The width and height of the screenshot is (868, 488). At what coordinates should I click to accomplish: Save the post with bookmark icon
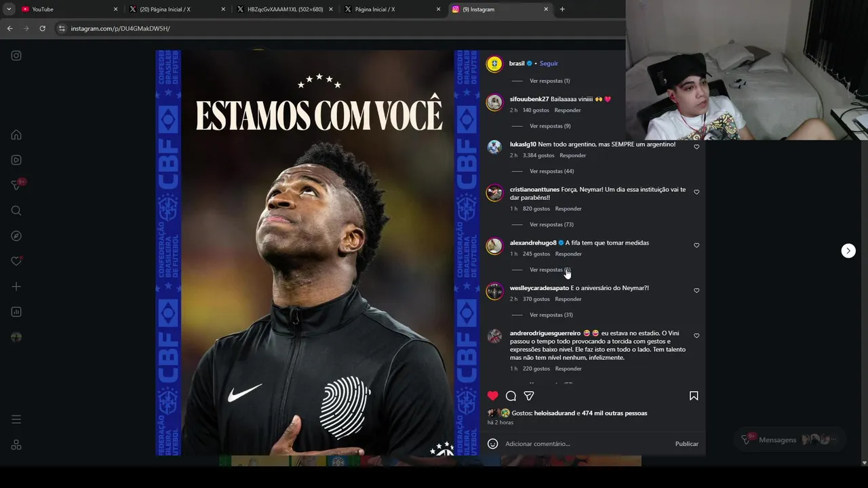tap(694, 396)
